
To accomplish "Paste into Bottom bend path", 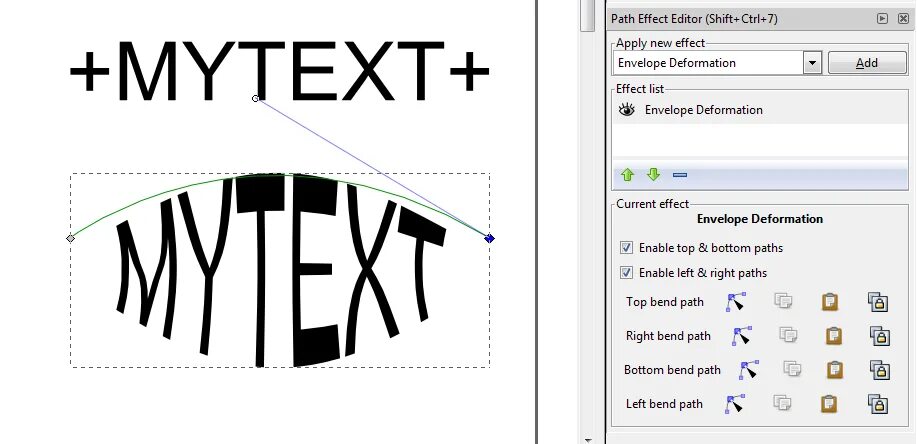I will click(836, 370).
